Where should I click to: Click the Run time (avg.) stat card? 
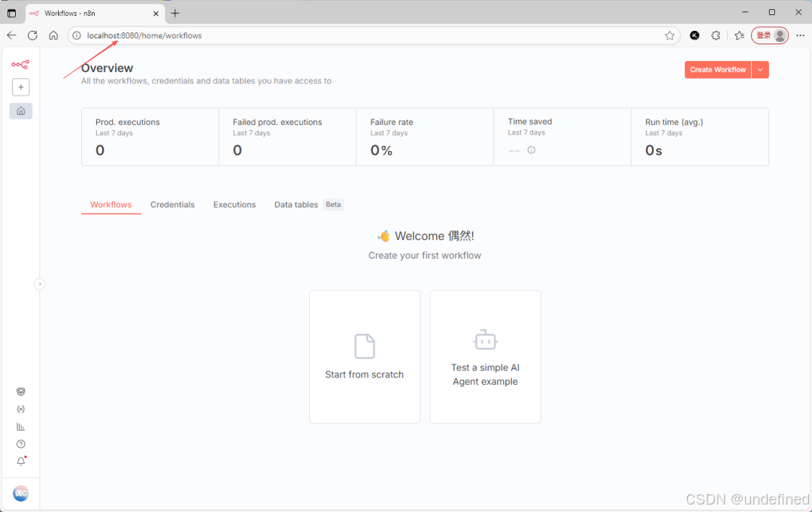[x=700, y=137]
